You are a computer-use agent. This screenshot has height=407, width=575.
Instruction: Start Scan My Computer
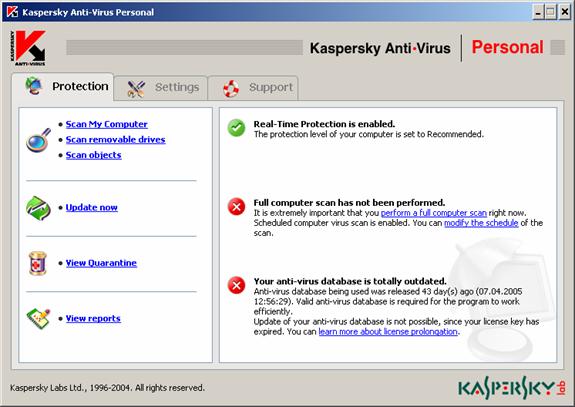(x=106, y=124)
